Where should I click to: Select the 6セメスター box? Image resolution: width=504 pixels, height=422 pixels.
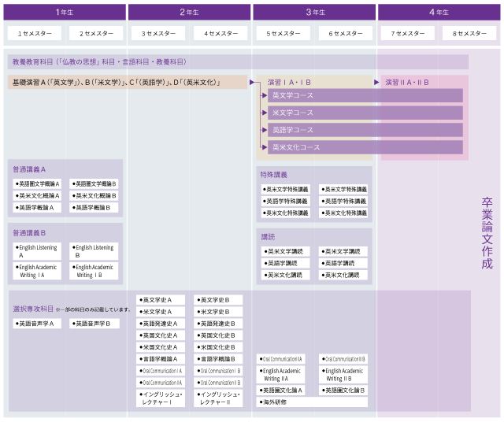(x=346, y=33)
